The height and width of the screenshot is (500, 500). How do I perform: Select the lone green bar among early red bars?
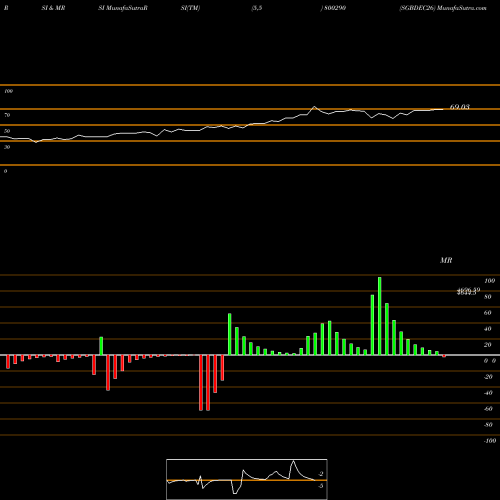[x=101, y=346]
